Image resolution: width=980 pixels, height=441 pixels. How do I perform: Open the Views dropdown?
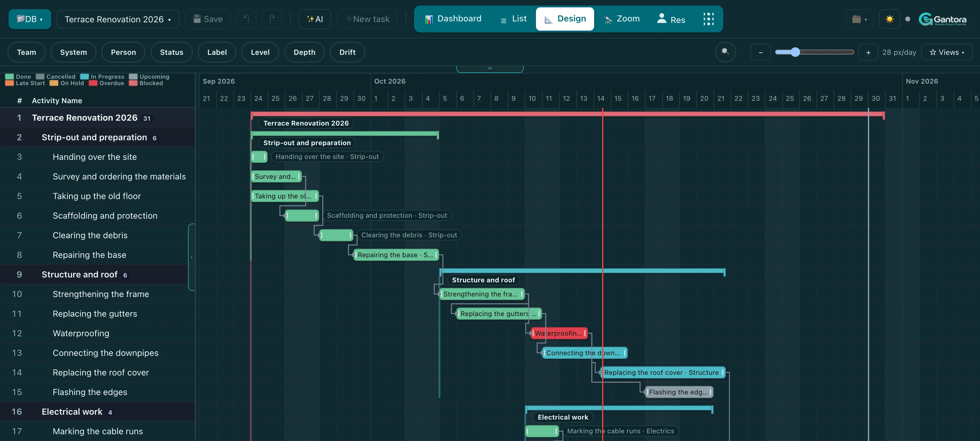[x=947, y=52]
